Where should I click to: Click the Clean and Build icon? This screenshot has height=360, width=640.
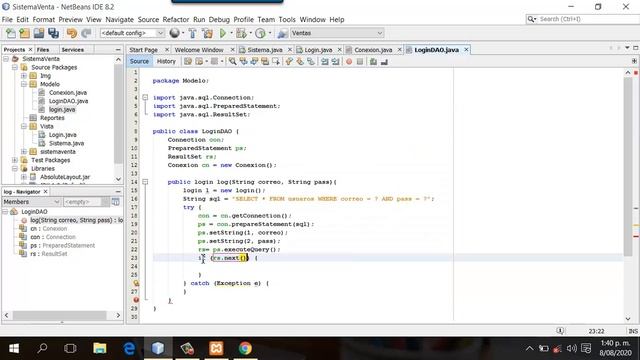(207, 33)
